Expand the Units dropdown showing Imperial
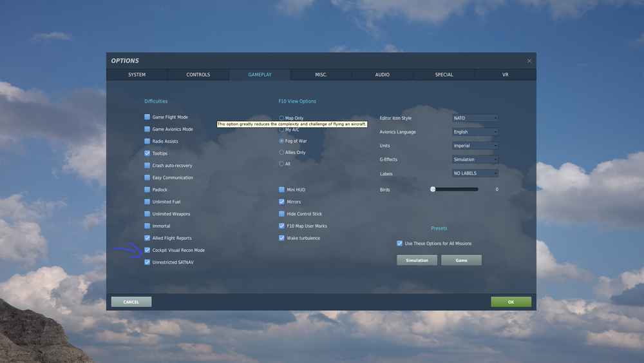 point(475,146)
